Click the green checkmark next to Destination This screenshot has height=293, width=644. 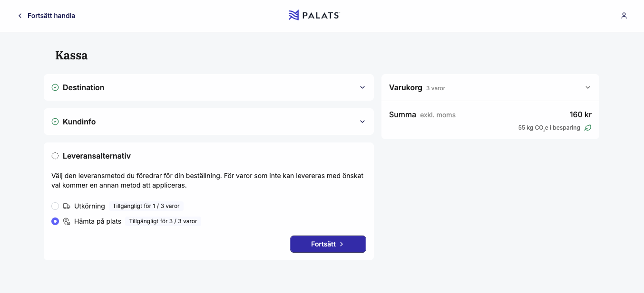tap(55, 87)
